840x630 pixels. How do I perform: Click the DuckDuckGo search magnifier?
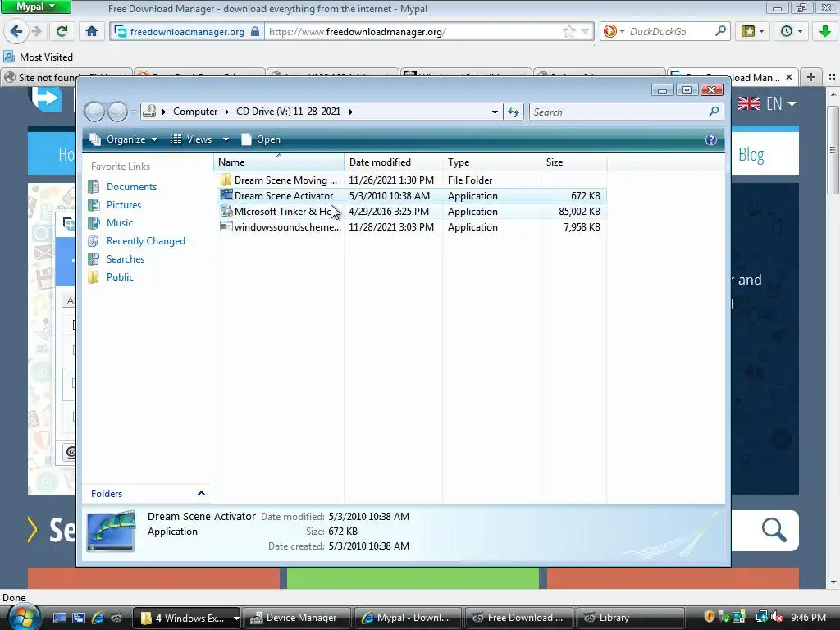[720, 31]
